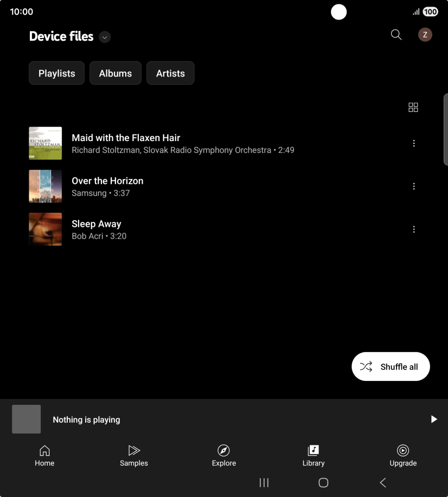This screenshot has height=497, width=448.
Task: Open the Device files dropdown
Action: click(104, 37)
